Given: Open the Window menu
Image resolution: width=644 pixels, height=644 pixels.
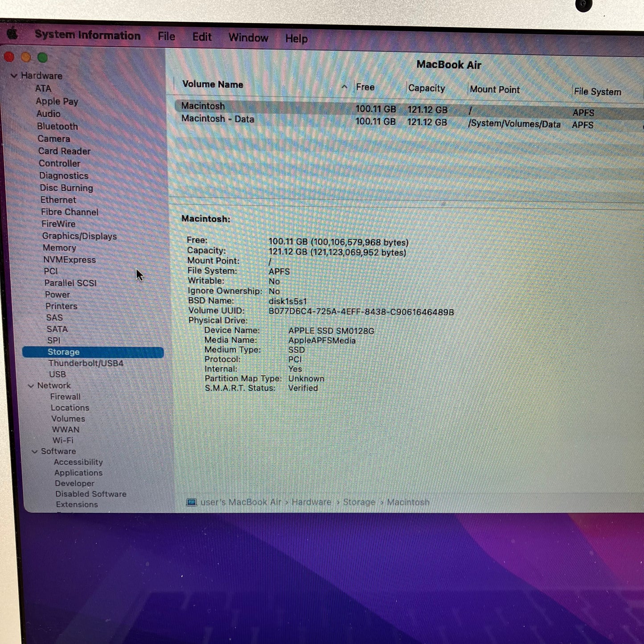Looking at the screenshot, I should 248,38.
